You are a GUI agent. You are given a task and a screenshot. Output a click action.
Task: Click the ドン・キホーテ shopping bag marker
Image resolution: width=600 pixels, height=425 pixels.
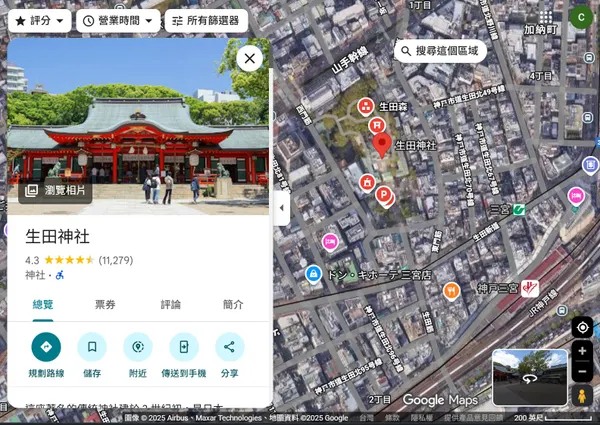[x=313, y=274]
